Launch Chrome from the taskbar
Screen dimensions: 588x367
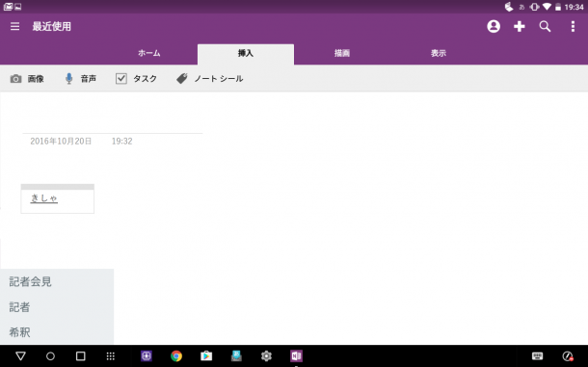176,356
